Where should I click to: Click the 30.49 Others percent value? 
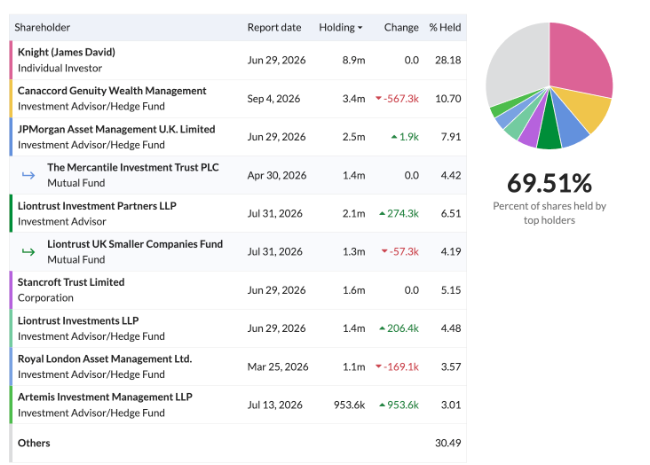click(x=448, y=443)
